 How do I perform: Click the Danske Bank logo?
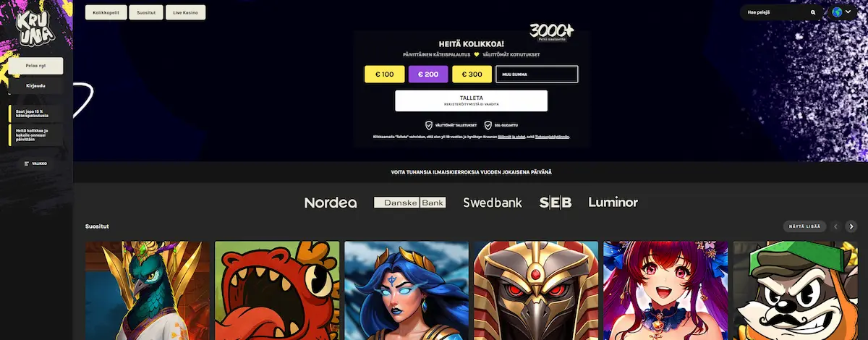410,203
